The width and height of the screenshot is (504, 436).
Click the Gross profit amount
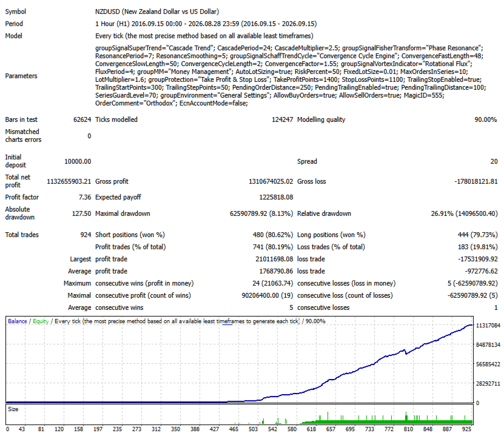coord(270,181)
